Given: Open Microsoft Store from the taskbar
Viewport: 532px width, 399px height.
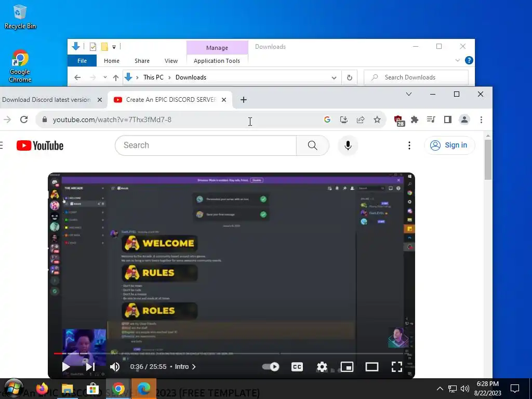Looking at the screenshot, I should point(92,389).
